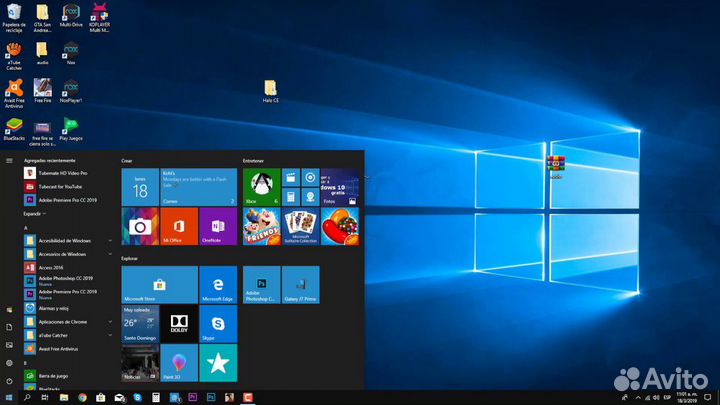Launch the Skype tile
Viewport: 720px width, 405px height.
(218, 324)
